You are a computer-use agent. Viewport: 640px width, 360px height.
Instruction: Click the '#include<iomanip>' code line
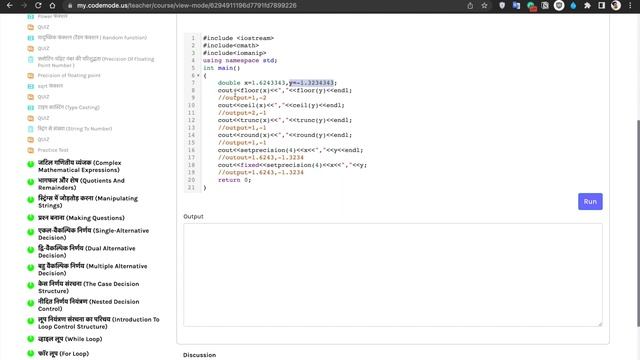pos(234,53)
